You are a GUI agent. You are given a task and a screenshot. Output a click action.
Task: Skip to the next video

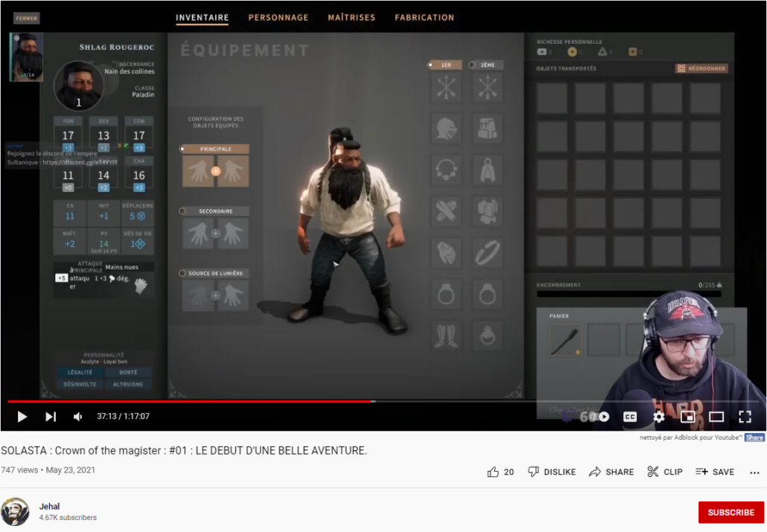tap(51, 417)
